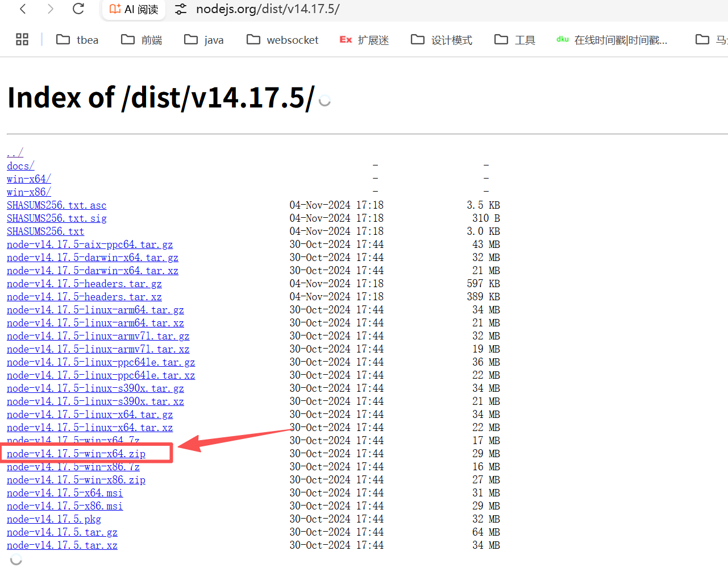Reload the page with the refresh icon
The image size is (728, 580).
78,9
